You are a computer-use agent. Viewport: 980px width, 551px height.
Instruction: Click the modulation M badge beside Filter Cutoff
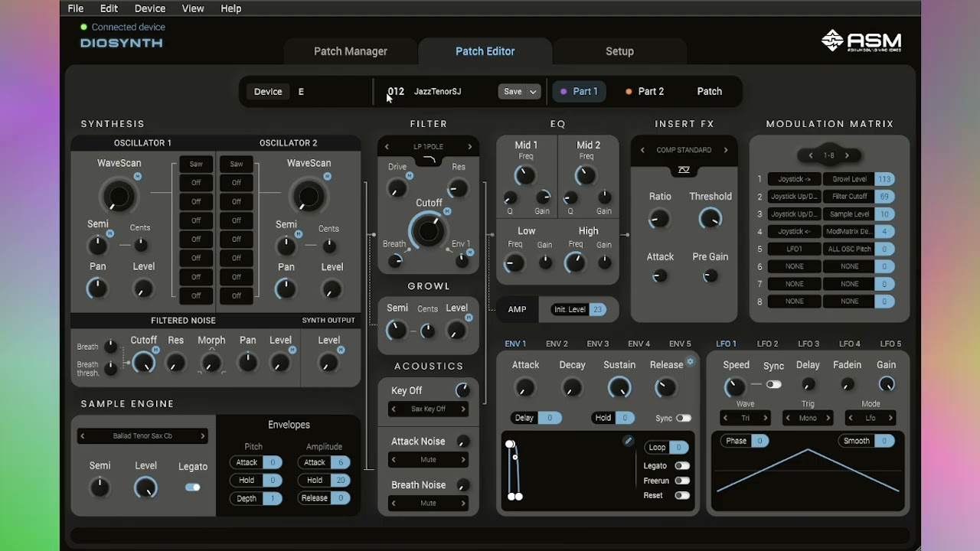(447, 211)
